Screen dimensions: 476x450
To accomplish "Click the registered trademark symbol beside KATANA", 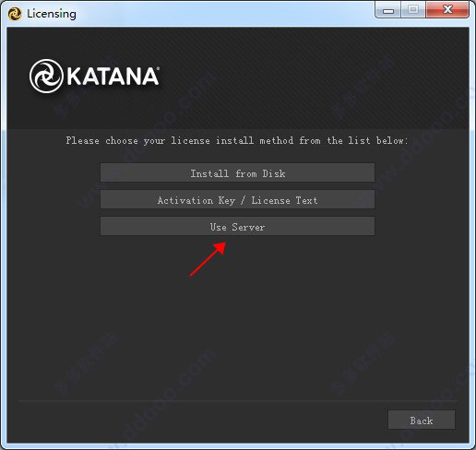I will click(158, 68).
